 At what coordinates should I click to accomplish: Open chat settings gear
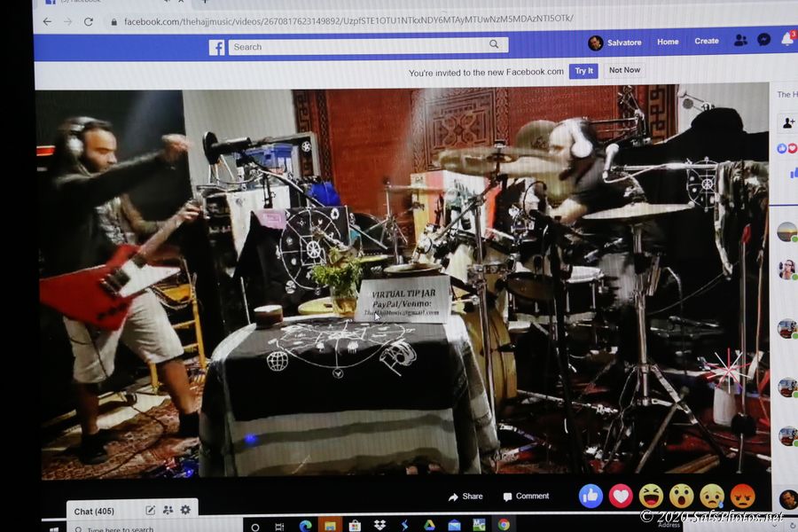coord(185,510)
